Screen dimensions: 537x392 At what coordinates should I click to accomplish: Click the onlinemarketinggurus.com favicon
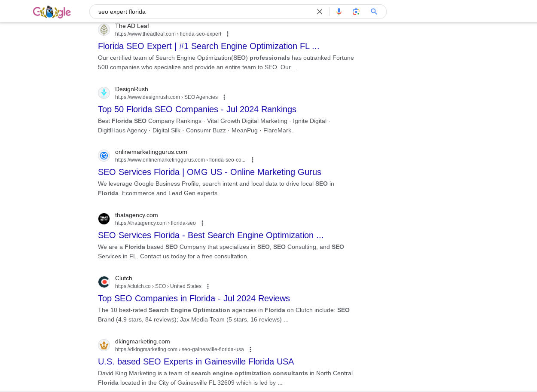(x=104, y=156)
